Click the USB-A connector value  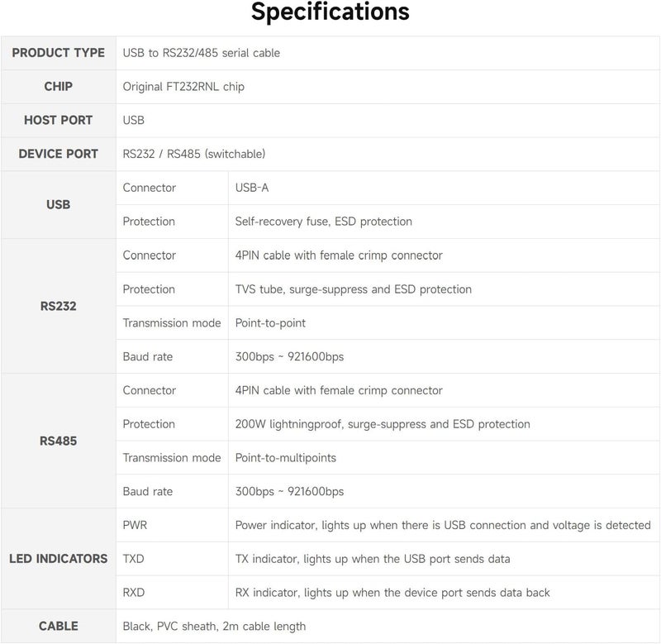(x=252, y=188)
